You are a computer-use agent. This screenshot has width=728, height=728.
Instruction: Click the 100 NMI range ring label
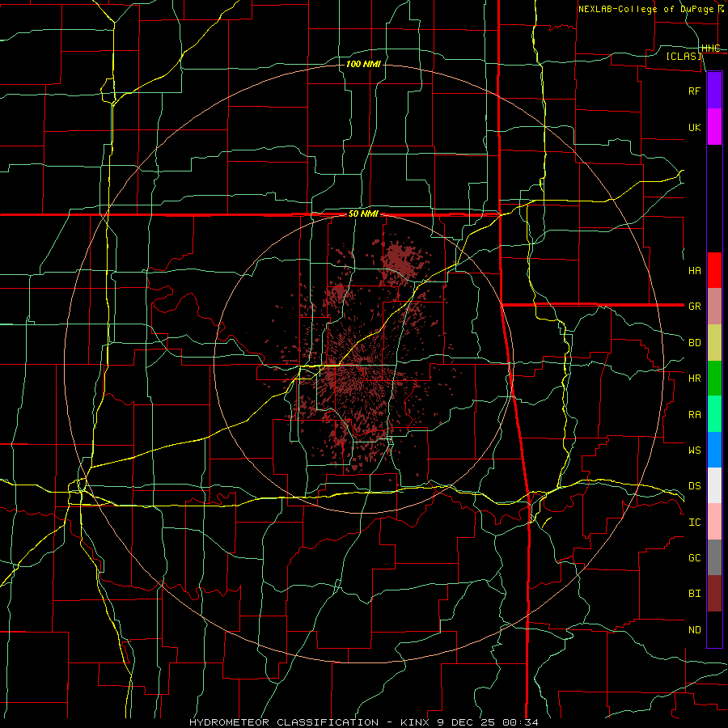click(x=363, y=64)
